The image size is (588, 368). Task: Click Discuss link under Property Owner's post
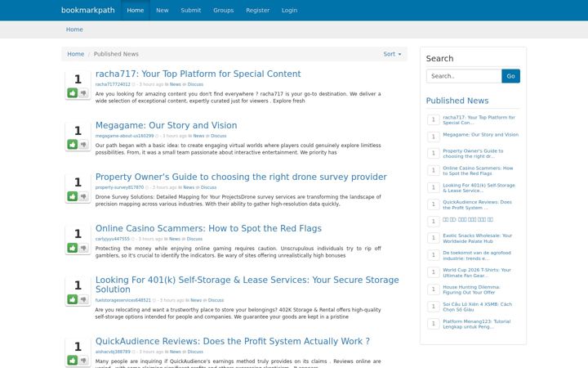click(x=208, y=187)
